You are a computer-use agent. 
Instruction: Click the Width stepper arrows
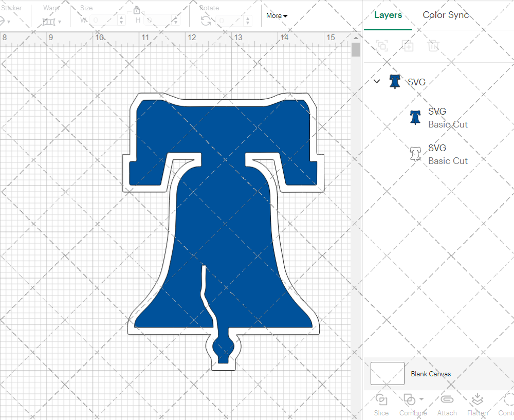[121, 21]
